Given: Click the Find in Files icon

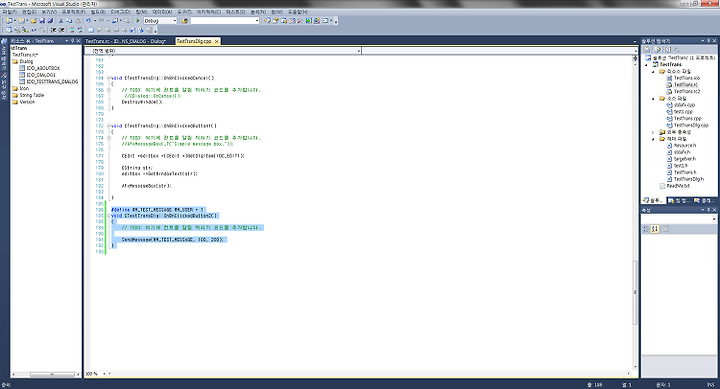Looking at the screenshot, I should point(185,21).
